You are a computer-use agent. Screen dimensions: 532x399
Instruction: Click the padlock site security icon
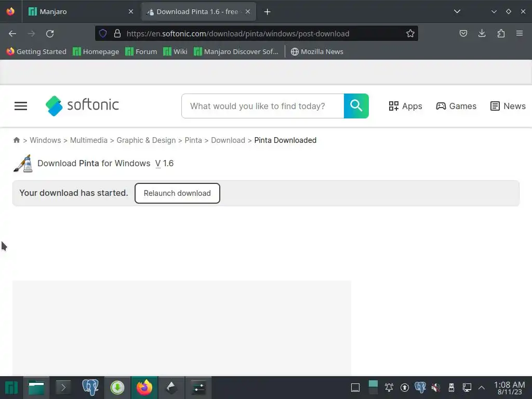117,34
